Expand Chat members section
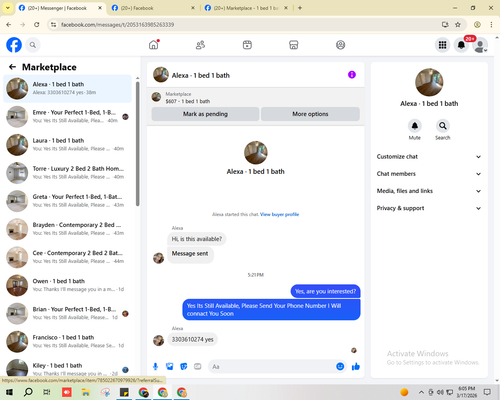 coord(429,174)
